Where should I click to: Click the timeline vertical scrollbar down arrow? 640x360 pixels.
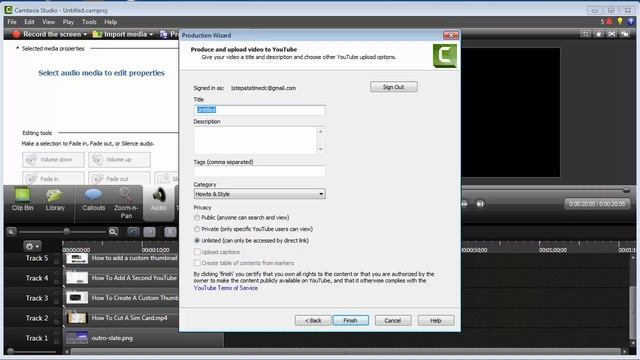(x=633, y=343)
